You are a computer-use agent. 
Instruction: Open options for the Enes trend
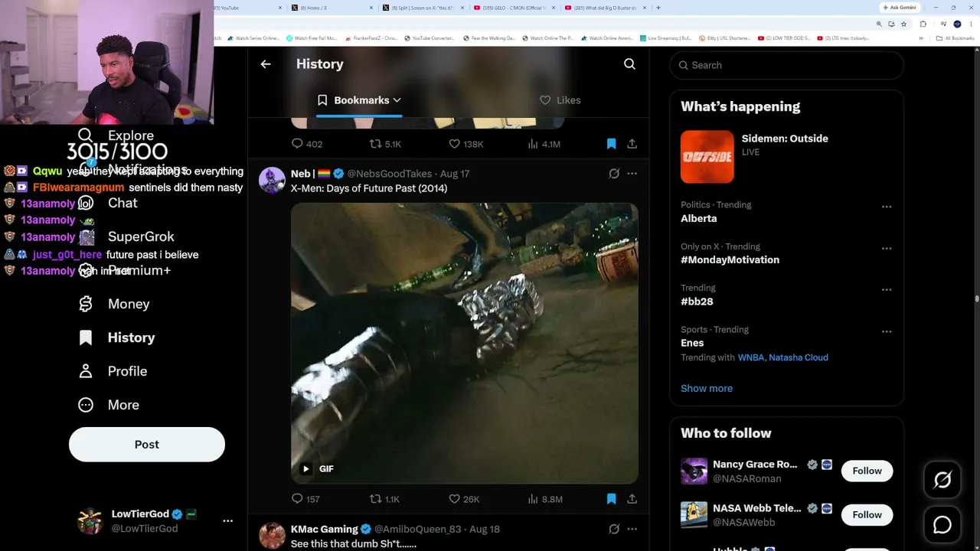click(887, 331)
